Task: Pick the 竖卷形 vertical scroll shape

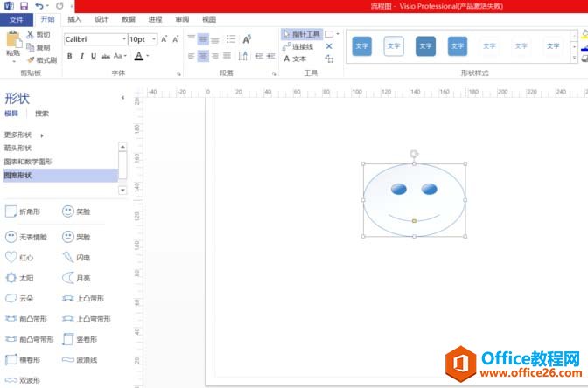Action: click(x=80, y=339)
